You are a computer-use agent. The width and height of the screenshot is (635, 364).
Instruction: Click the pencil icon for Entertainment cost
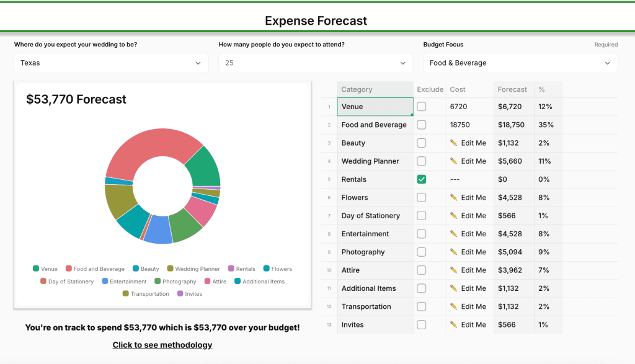point(453,234)
